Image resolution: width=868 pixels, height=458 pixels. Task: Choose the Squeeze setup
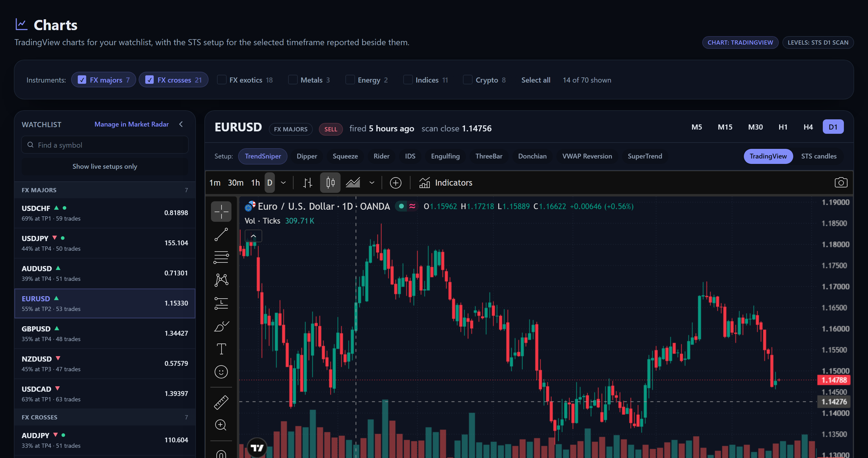click(x=345, y=156)
